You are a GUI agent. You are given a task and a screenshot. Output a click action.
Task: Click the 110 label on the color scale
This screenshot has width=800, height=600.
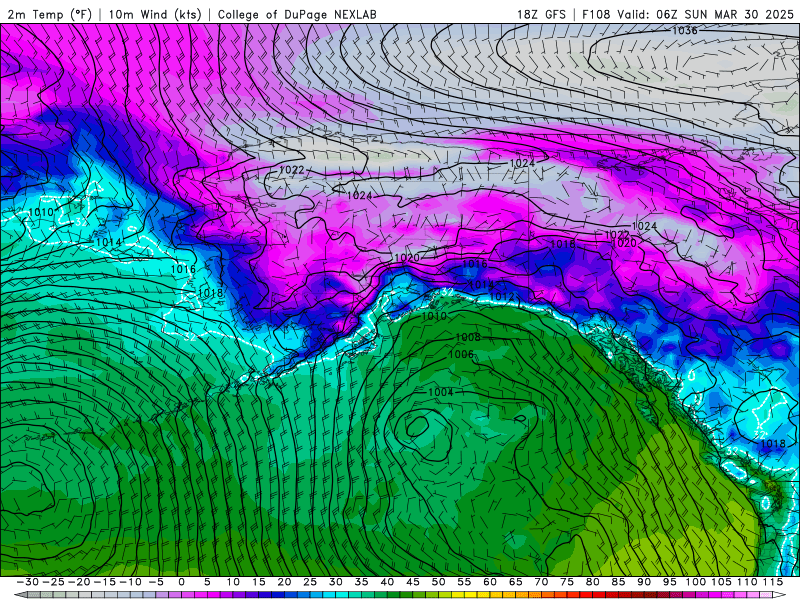pos(747,582)
